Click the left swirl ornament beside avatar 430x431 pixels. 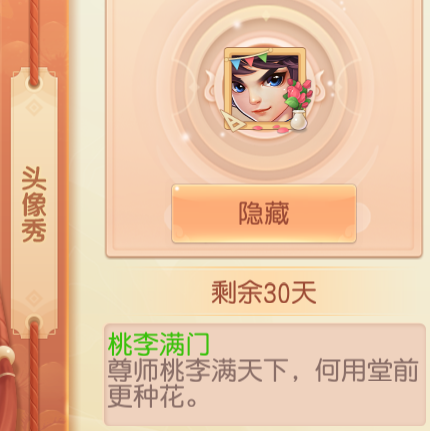(208, 87)
